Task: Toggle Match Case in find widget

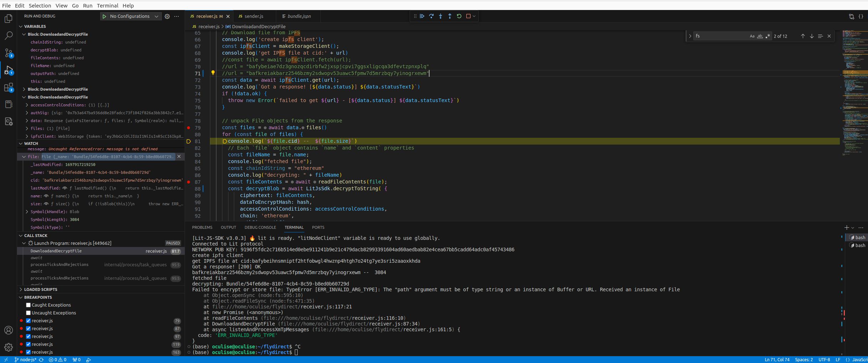Action: [752, 36]
